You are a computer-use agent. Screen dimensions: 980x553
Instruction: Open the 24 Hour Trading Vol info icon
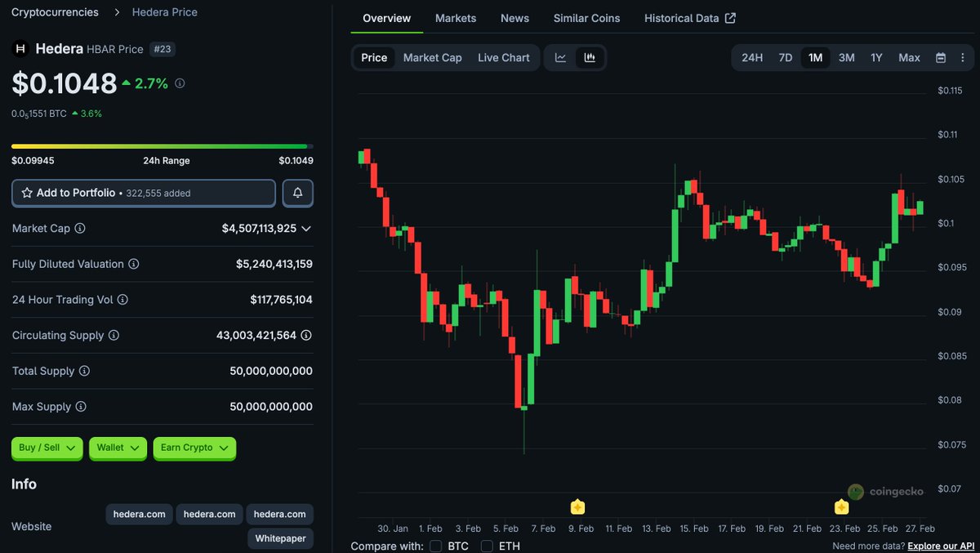(122, 300)
